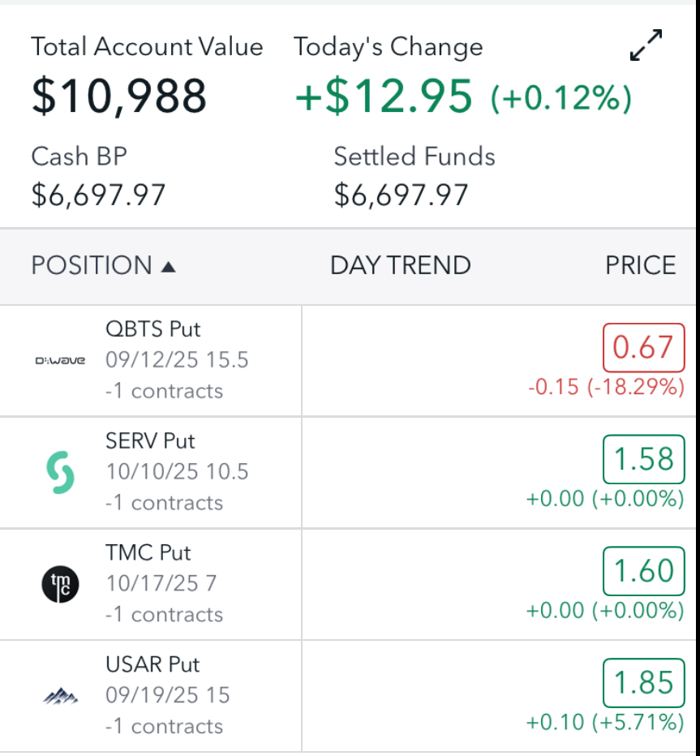Image resolution: width=700 pixels, height=756 pixels.
Task: Open the QBTS Put position
Action: (x=152, y=329)
